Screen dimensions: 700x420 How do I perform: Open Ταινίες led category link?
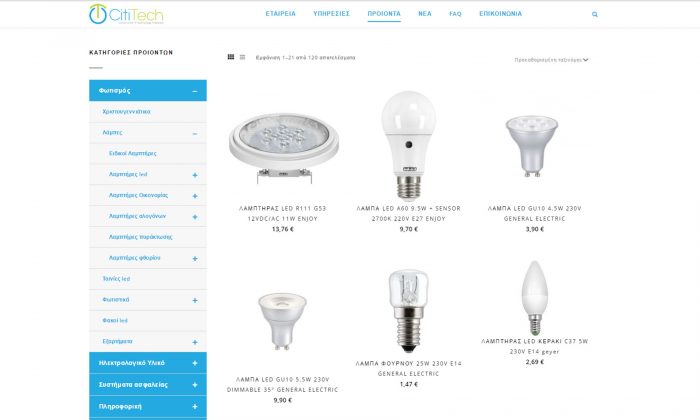116,279
